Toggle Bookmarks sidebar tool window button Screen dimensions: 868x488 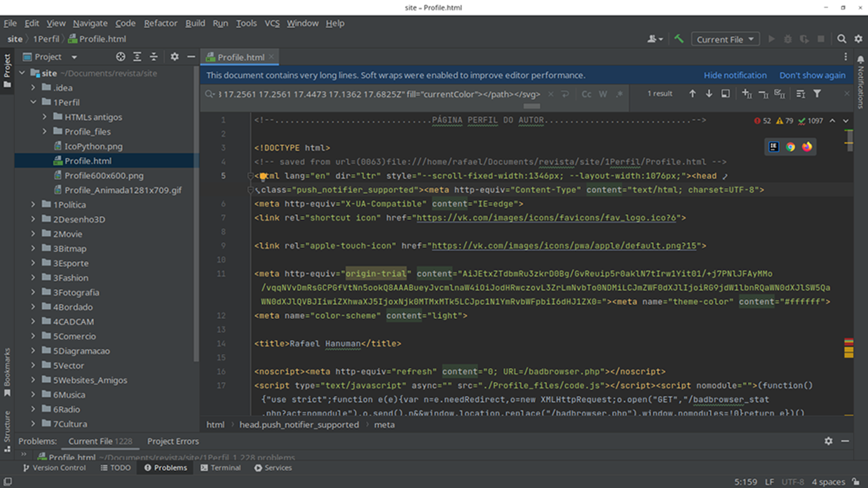tap(7, 372)
